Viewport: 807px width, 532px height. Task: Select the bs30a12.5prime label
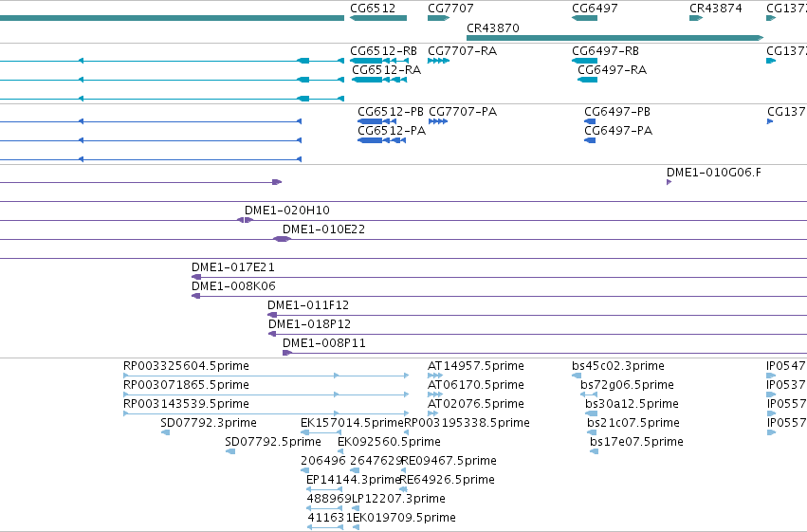tap(632, 404)
